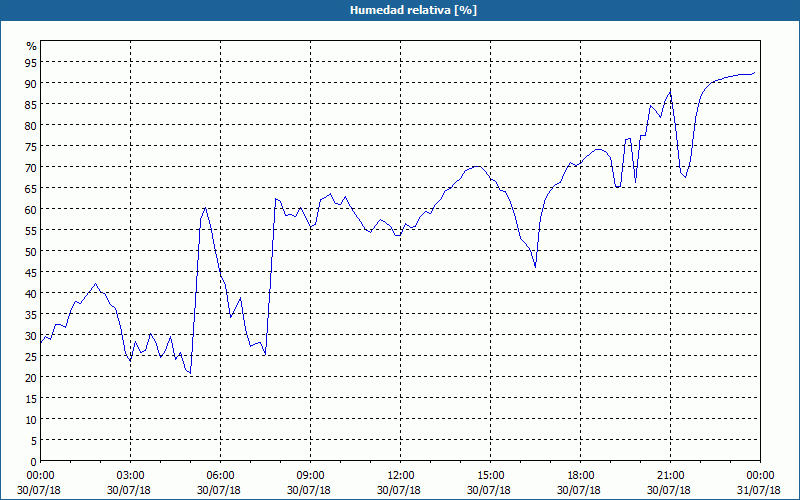The width and height of the screenshot is (800, 500).
Task: Click the 95 value on the vertical axis
Action: click(31, 62)
